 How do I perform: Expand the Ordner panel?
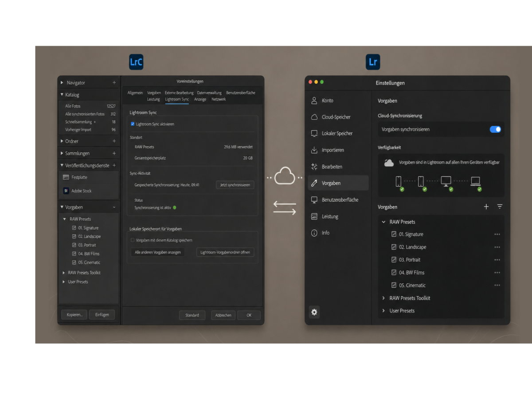click(x=62, y=141)
